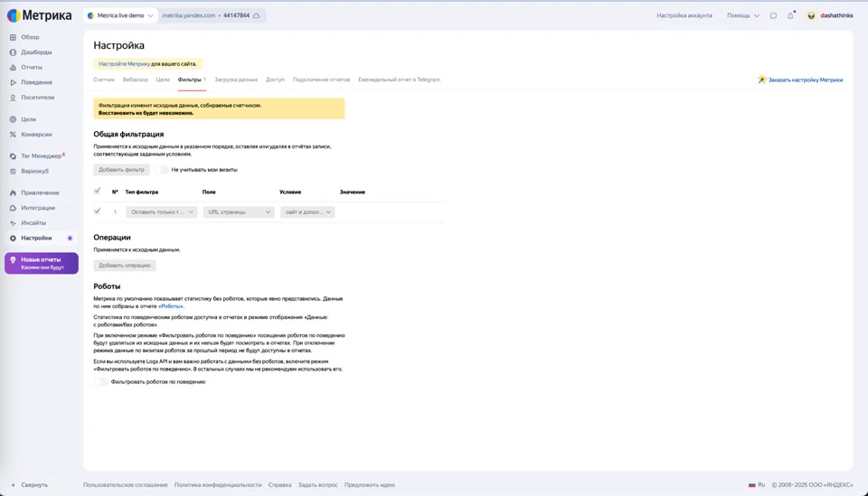Click the Обзор icon in sidebar
The image size is (868, 496).
[x=13, y=37]
